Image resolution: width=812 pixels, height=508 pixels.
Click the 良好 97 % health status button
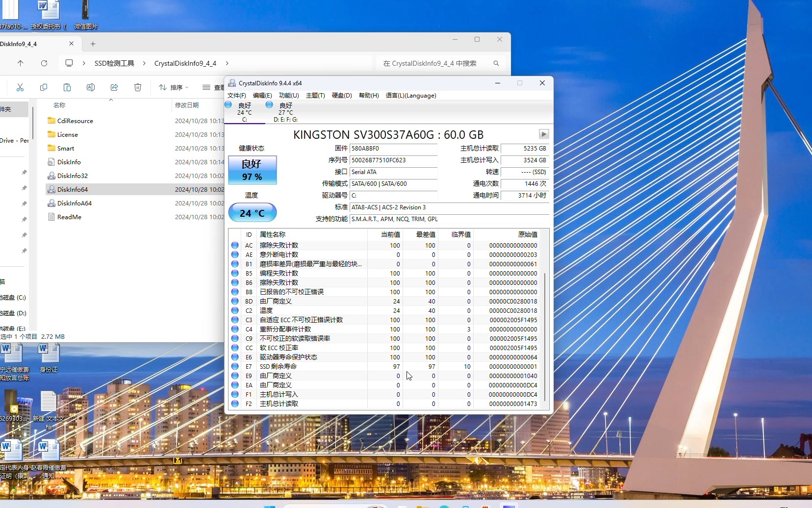253,170
